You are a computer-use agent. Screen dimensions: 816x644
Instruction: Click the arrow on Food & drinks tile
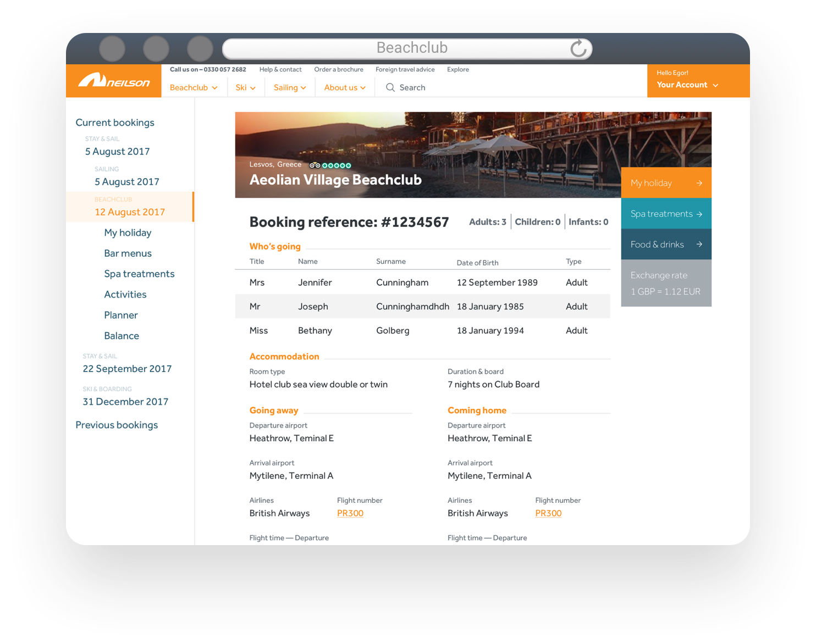(x=699, y=245)
